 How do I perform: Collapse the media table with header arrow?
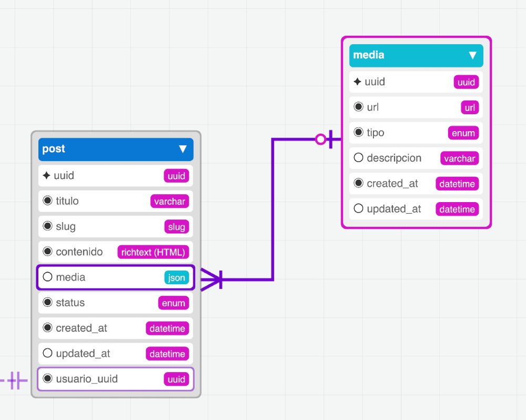472,55
